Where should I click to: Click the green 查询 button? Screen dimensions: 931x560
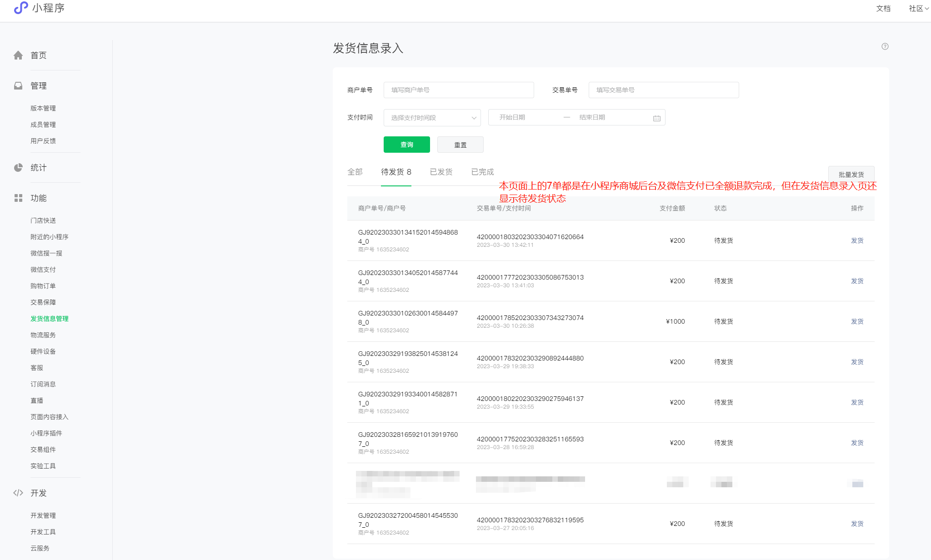406,145
